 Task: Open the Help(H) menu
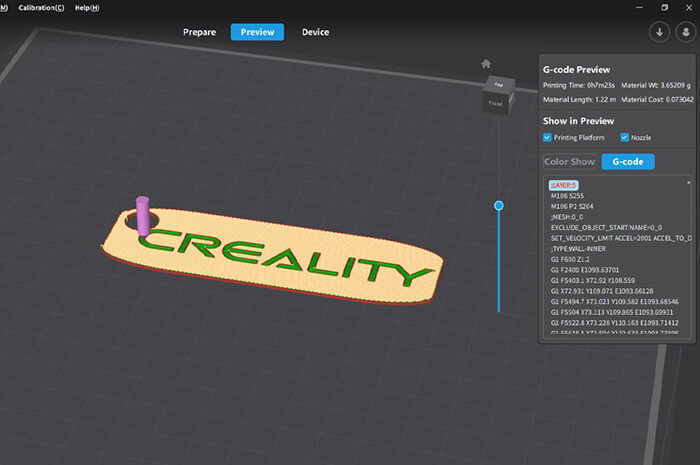click(87, 8)
